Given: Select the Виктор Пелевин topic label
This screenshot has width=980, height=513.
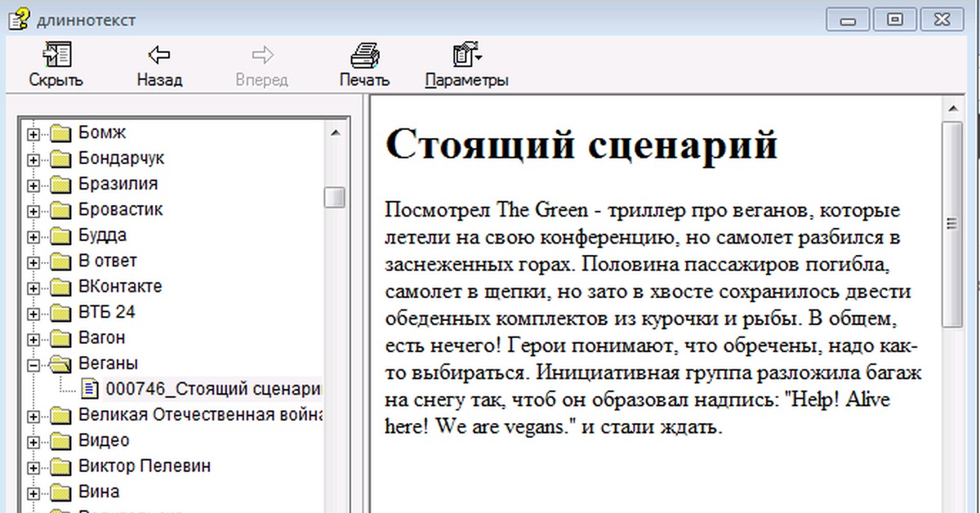Looking at the screenshot, I should [145, 466].
